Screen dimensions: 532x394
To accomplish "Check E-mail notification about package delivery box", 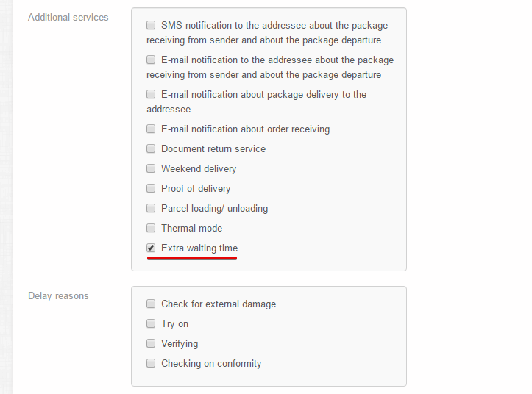I will [x=151, y=94].
